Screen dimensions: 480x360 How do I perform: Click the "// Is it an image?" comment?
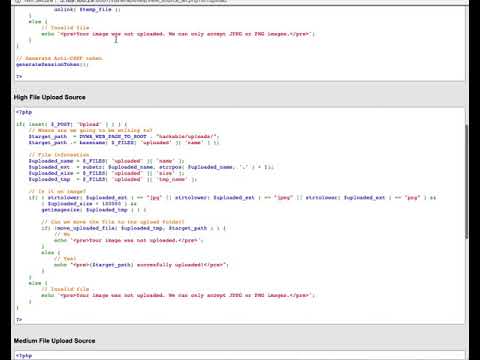pyautogui.click(x=57, y=192)
